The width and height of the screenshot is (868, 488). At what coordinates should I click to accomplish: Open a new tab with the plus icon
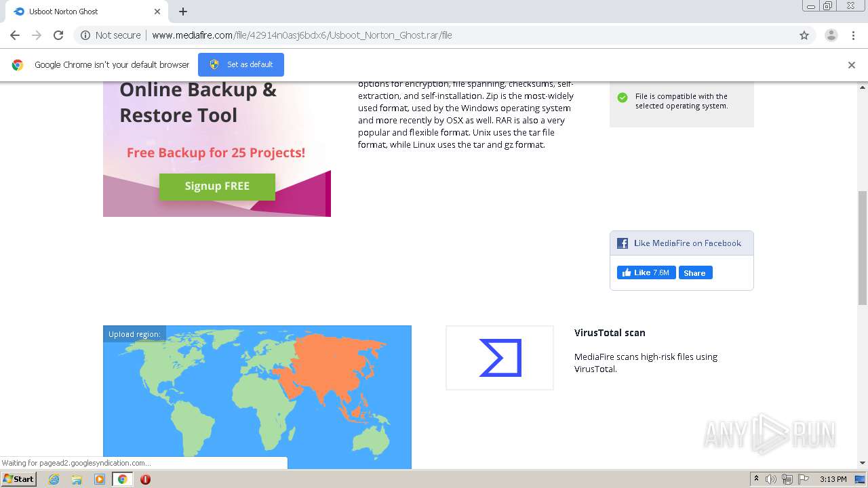coord(183,12)
